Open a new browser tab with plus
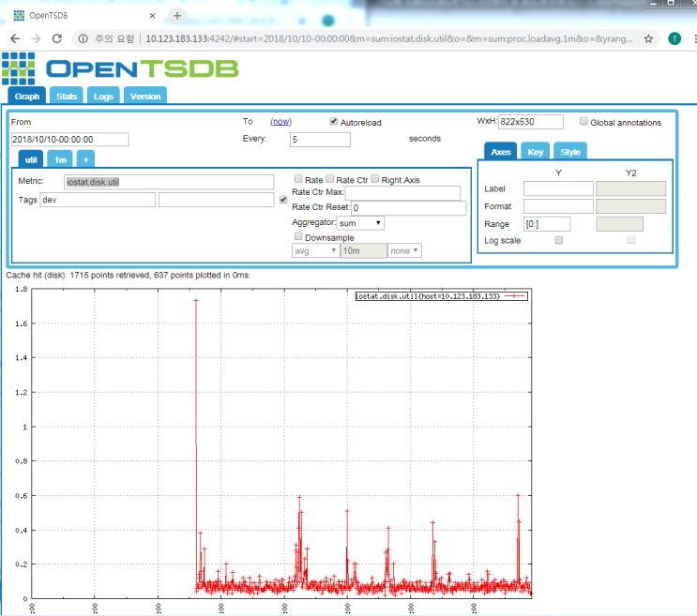697x616 pixels. (x=177, y=15)
